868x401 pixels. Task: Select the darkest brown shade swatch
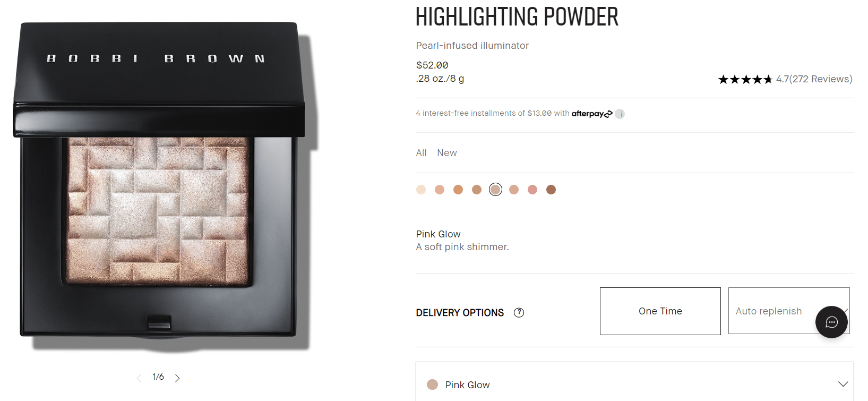pyautogui.click(x=551, y=190)
